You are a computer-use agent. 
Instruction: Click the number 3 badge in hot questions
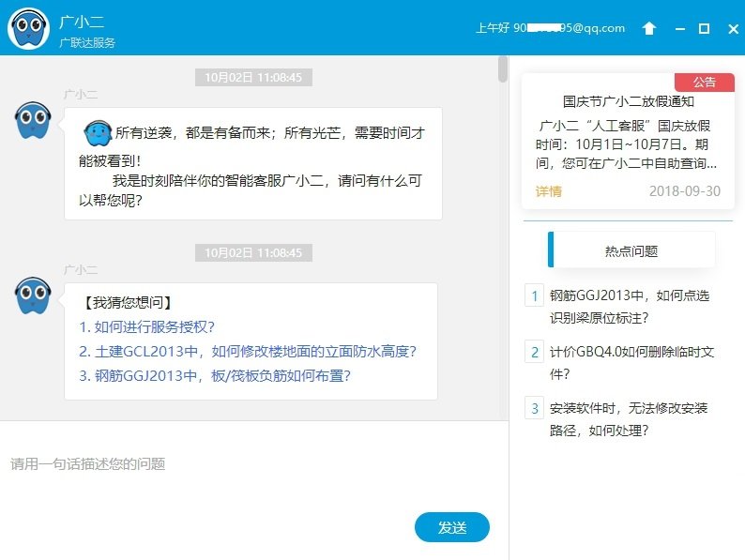pyautogui.click(x=535, y=408)
